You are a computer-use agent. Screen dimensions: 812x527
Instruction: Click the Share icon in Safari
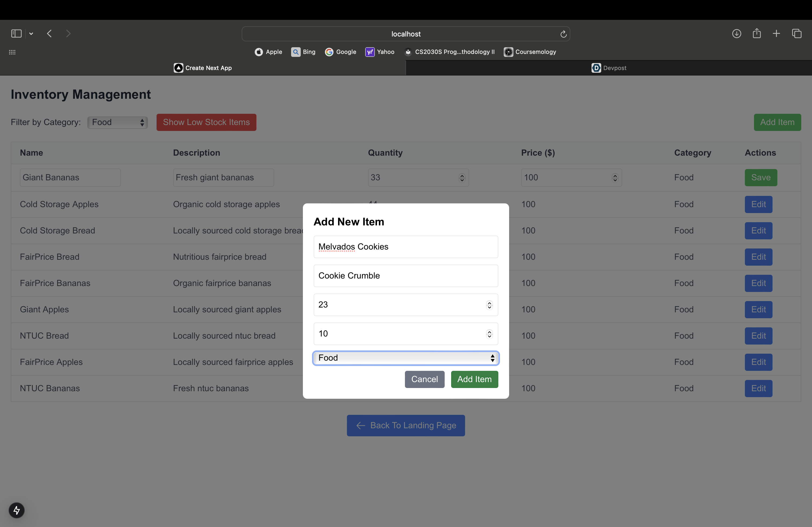(757, 33)
